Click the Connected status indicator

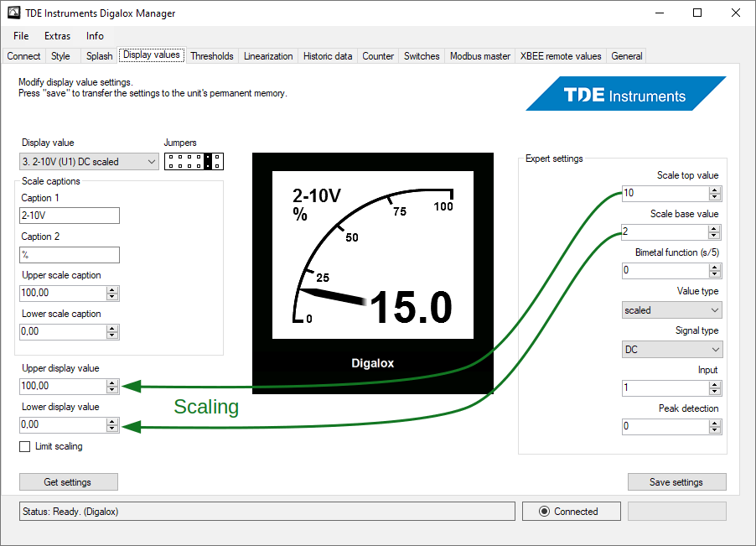pyautogui.click(x=572, y=512)
